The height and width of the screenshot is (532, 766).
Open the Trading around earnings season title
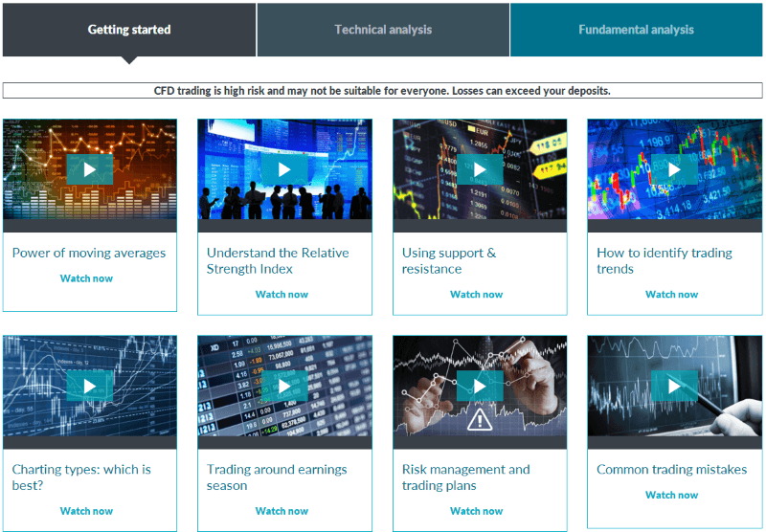[277, 477]
